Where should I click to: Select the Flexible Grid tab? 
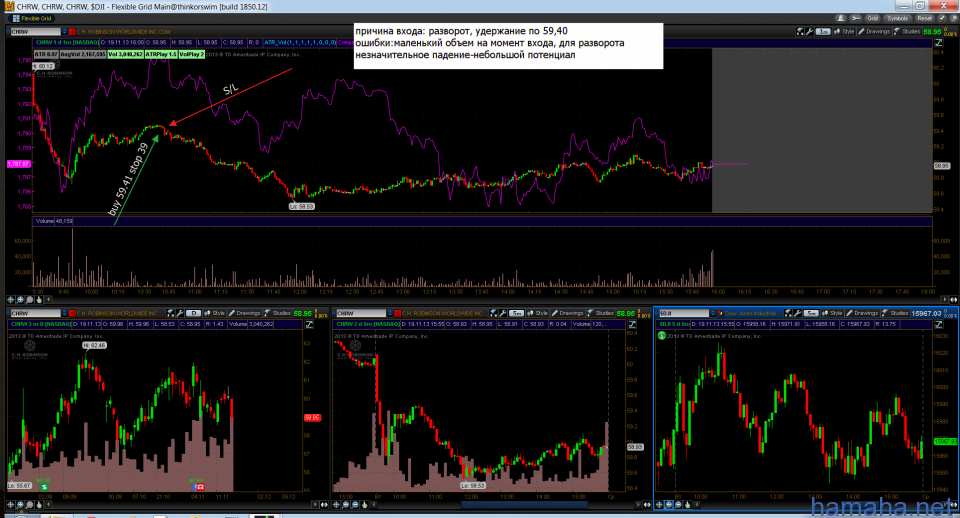[x=32, y=18]
